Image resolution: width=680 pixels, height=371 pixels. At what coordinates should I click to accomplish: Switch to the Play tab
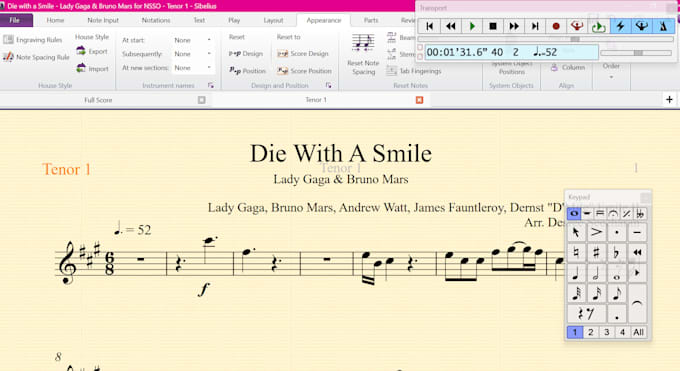[x=234, y=20]
